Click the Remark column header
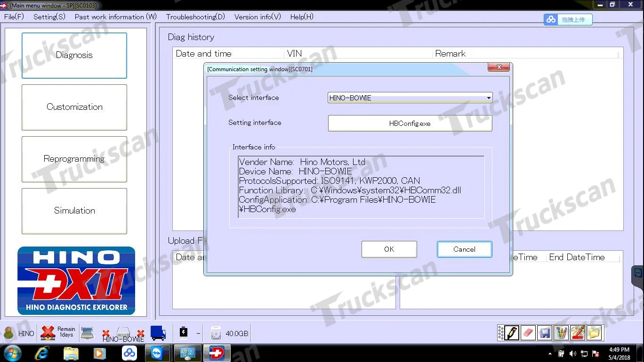Image resolution: width=644 pixels, height=362 pixels. [525, 54]
